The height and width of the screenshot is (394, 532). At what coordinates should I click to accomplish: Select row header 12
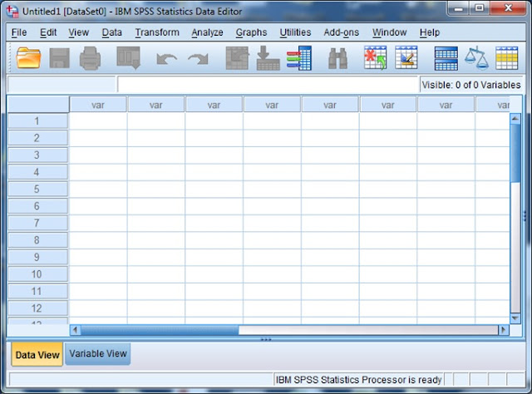[37, 308]
